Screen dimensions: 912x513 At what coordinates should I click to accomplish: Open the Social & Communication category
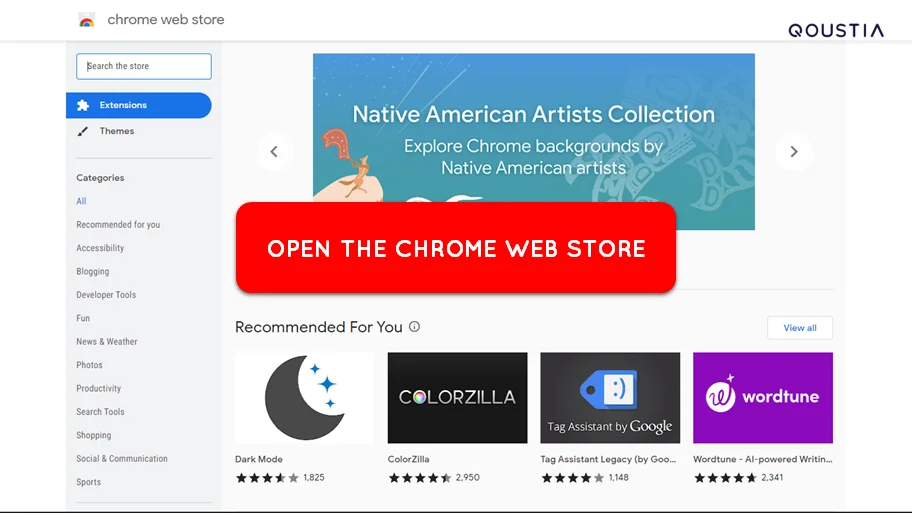122,458
